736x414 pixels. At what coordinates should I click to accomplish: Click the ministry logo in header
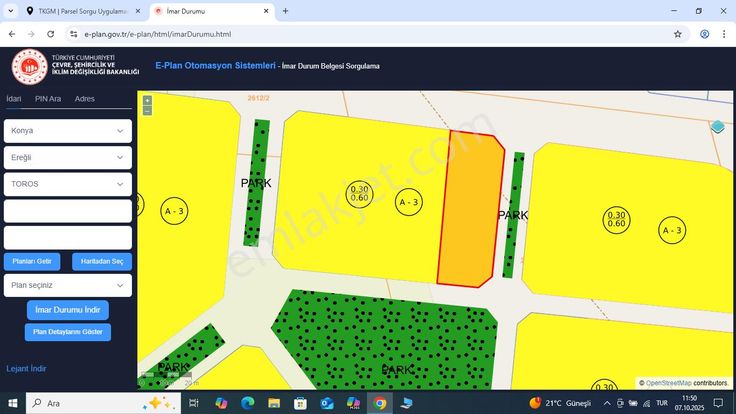click(29, 65)
